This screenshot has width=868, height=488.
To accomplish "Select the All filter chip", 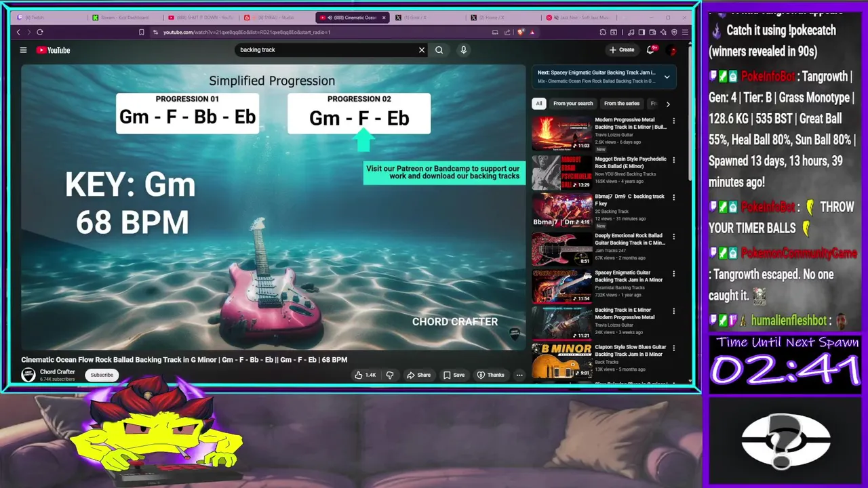I will pyautogui.click(x=539, y=104).
